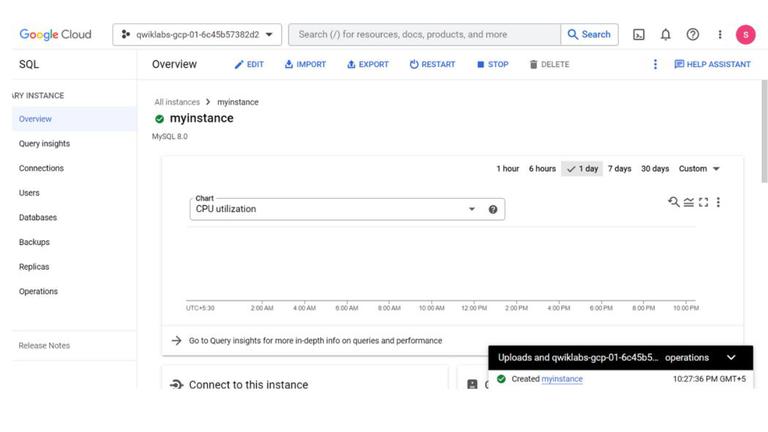Open the project selector dropdown
Viewport: 768px width, 432px height.
click(x=197, y=35)
